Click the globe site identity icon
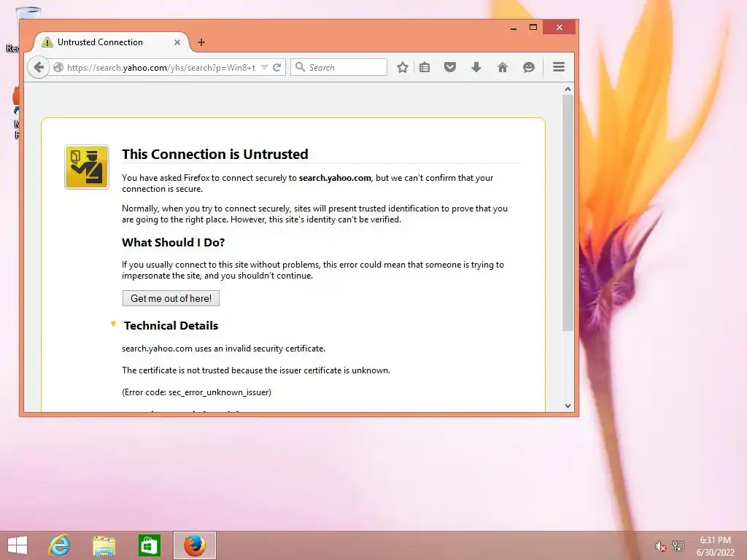747x560 pixels. click(58, 68)
